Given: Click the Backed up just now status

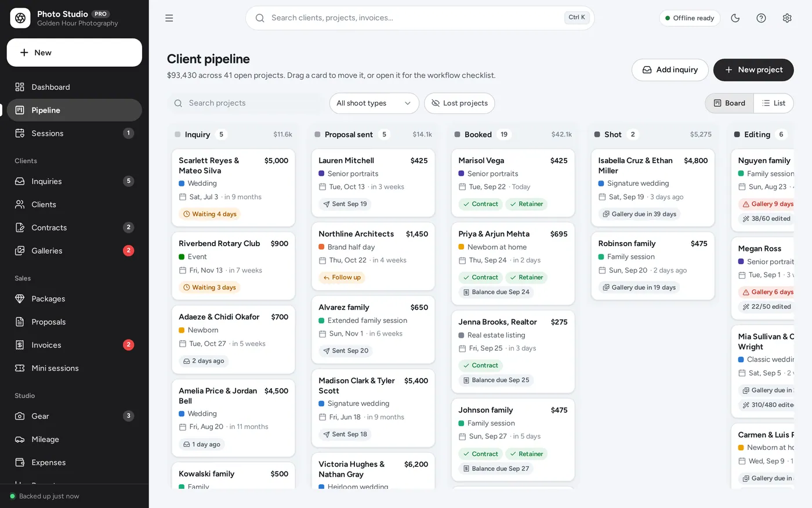Looking at the screenshot, I should tap(44, 496).
